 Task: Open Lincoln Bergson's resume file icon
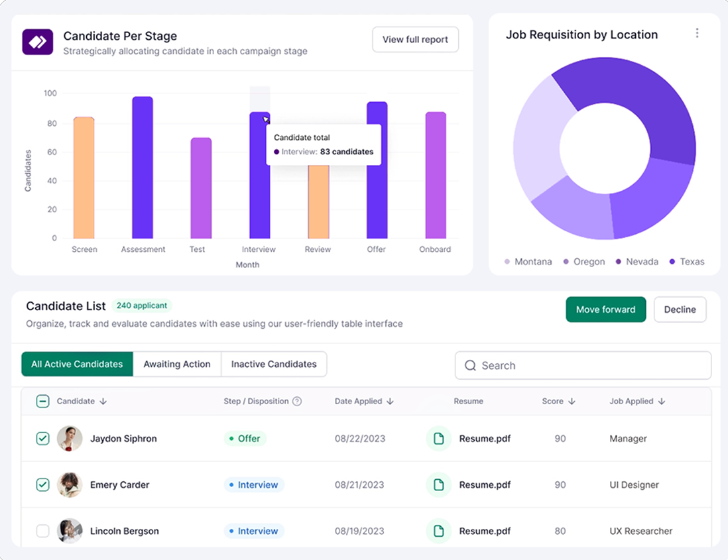pyautogui.click(x=438, y=531)
